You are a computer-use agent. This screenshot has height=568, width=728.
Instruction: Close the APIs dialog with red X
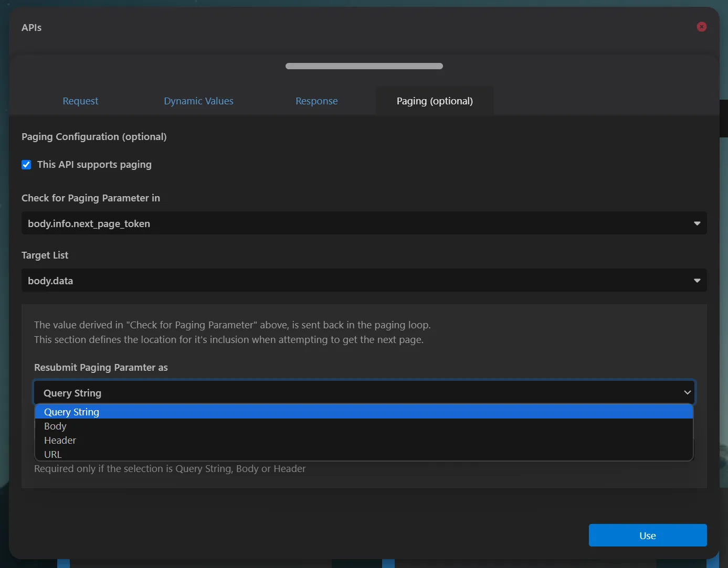[701, 27]
